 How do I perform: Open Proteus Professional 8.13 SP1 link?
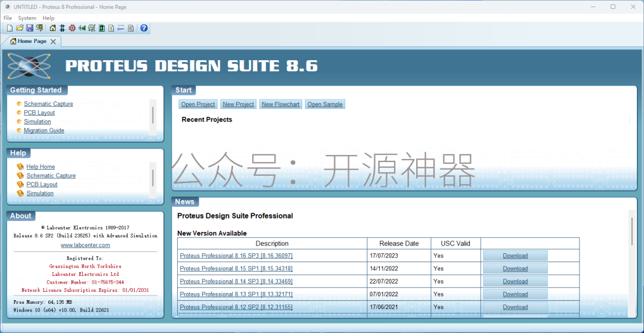point(236,294)
